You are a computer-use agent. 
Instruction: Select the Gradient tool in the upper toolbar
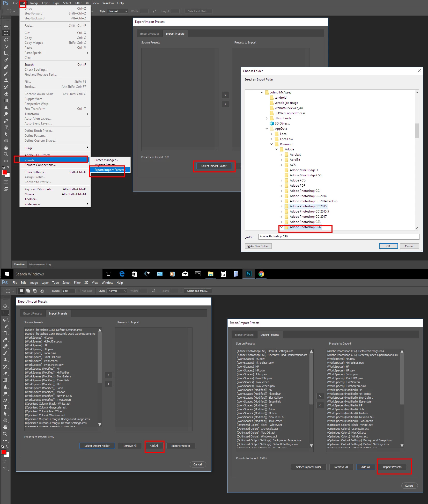click(x=6, y=100)
